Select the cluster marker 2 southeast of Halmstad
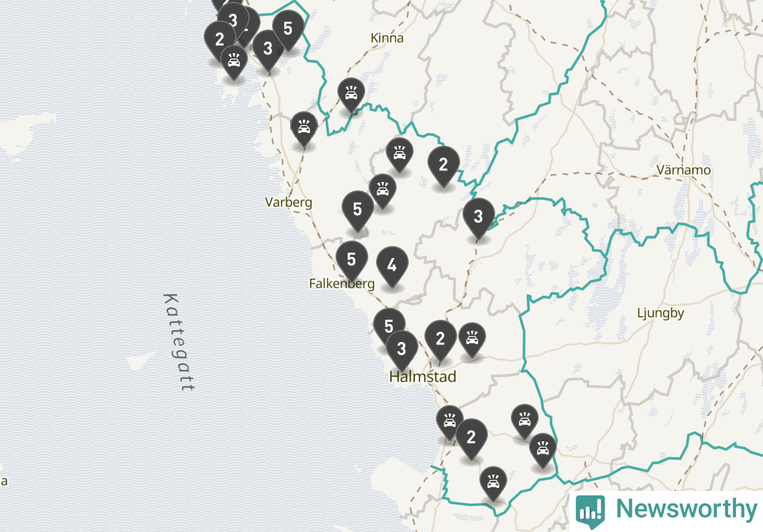This screenshot has height=532, width=763. (x=471, y=437)
